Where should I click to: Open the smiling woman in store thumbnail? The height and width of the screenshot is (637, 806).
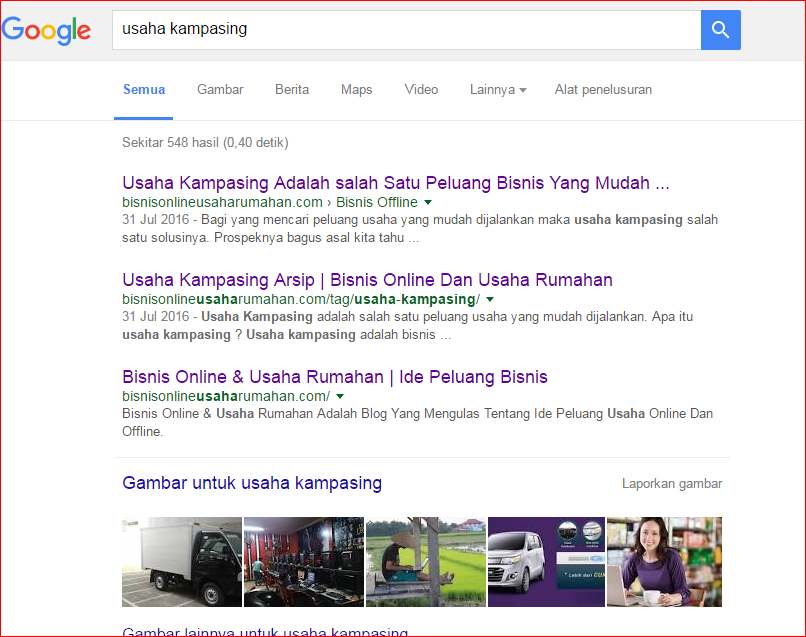[x=664, y=562]
